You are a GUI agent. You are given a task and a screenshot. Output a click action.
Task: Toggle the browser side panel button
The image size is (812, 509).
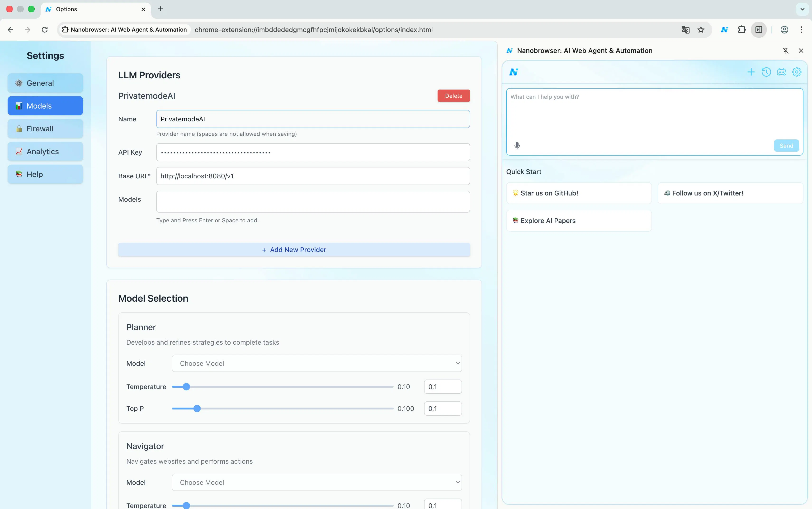pyautogui.click(x=759, y=30)
